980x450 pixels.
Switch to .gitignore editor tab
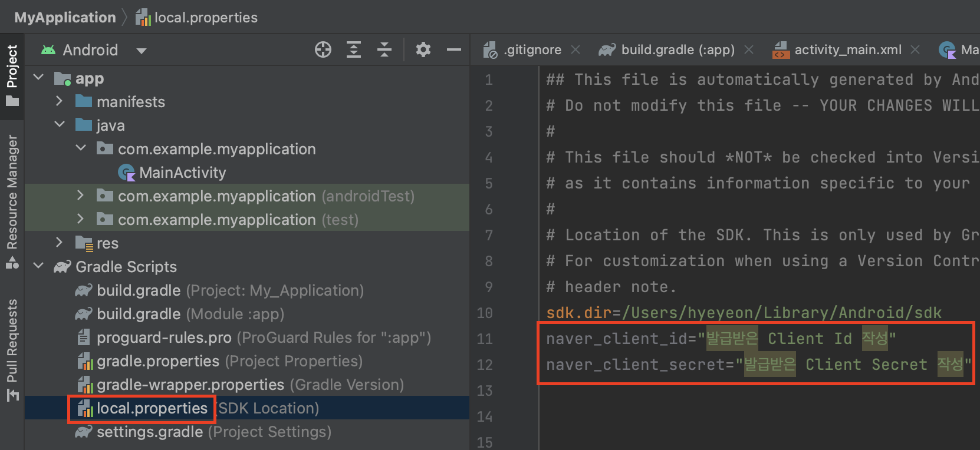pos(532,50)
